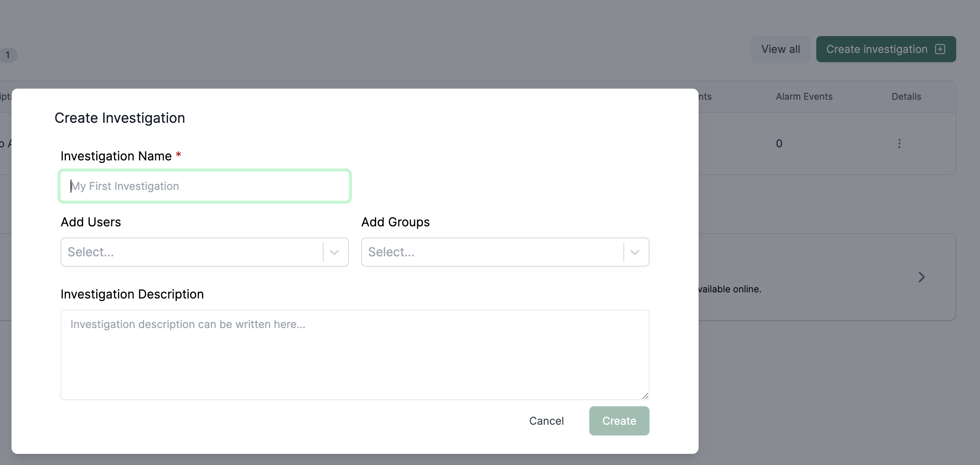This screenshot has height=465, width=980.
Task: Grab the description textarea resize handle
Action: 645,396
